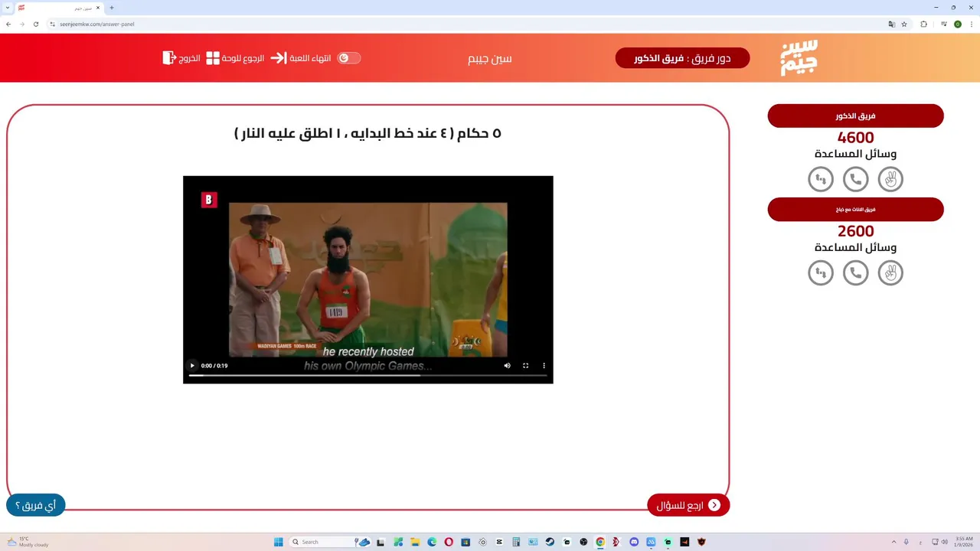Open a new browser tab
The image size is (980, 551).
point(112,8)
